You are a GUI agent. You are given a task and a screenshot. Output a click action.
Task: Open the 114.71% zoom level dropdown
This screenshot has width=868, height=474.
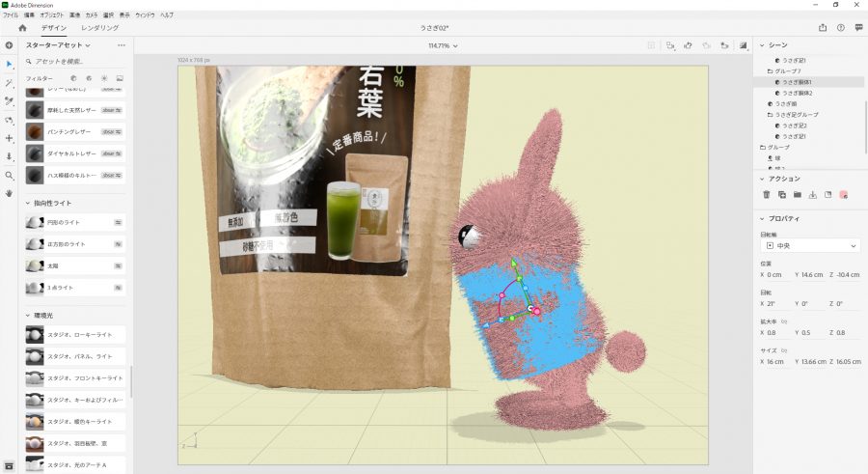pos(443,45)
